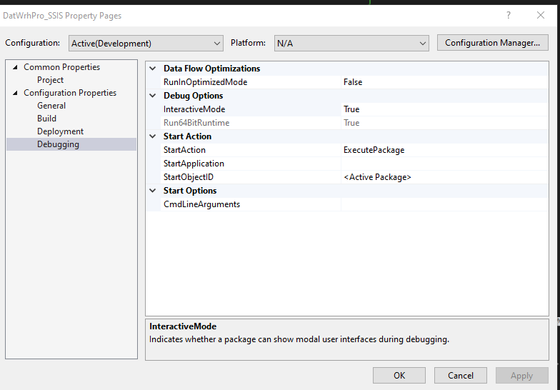The width and height of the screenshot is (560, 390).
Task: Close the Property Pages dialog
Action: pyautogui.click(x=541, y=15)
